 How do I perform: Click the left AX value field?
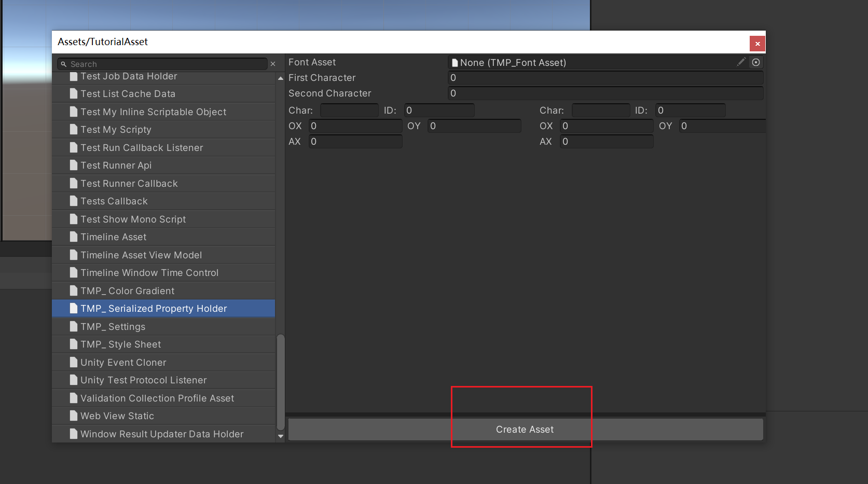(x=355, y=142)
